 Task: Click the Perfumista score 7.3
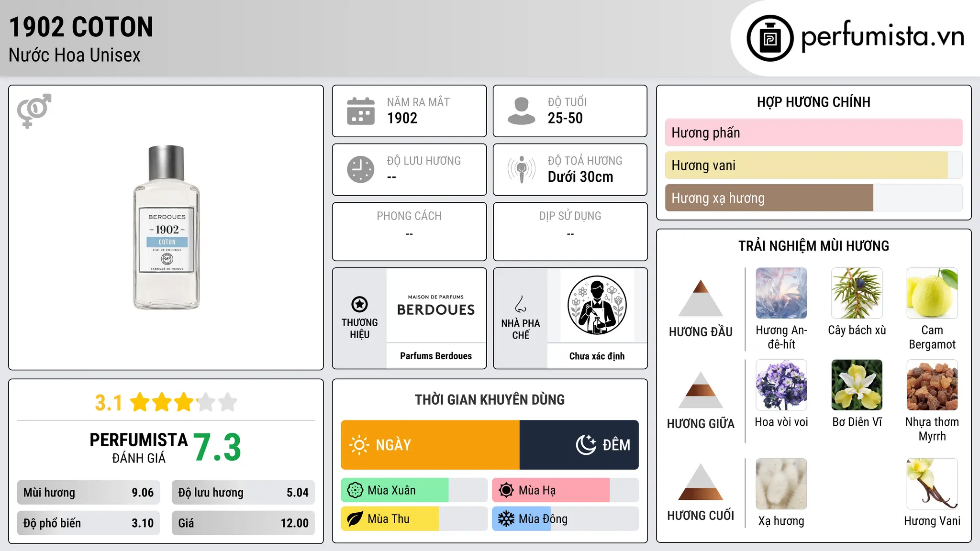click(217, 447)
